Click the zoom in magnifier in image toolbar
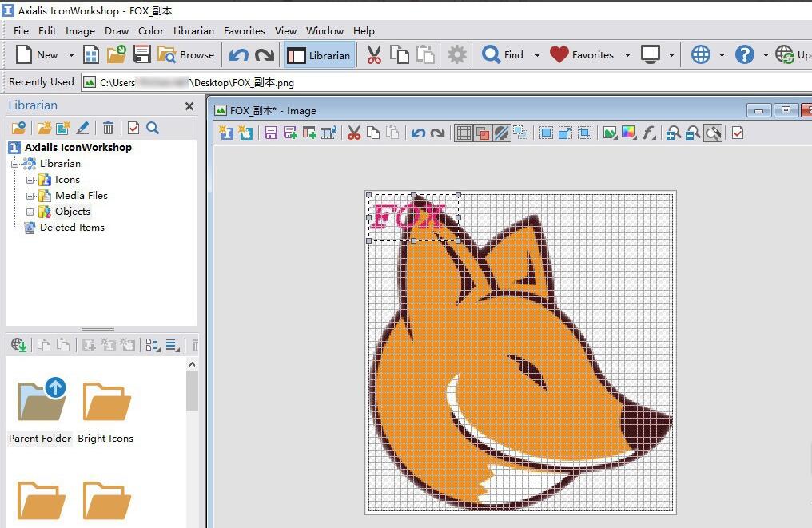The height and width of the screenshot is (528, 812). point(674,133)
